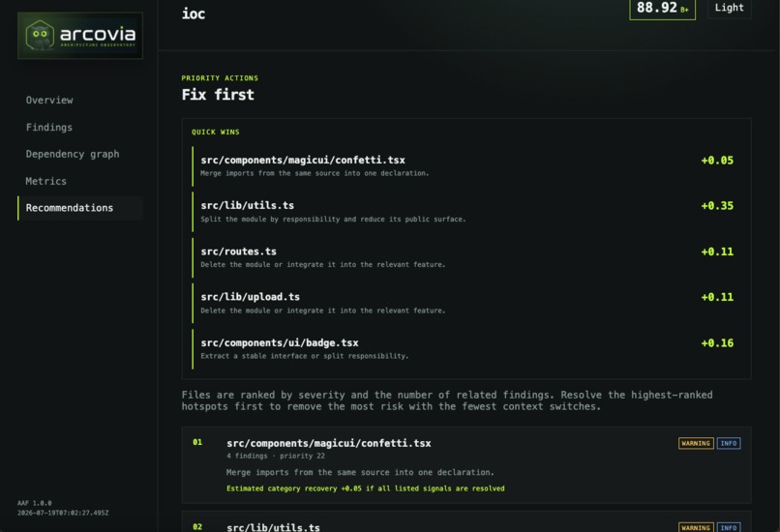Click the 'ioc' project title
Viewport: 780px width, 532px height.
pos(193,14)
